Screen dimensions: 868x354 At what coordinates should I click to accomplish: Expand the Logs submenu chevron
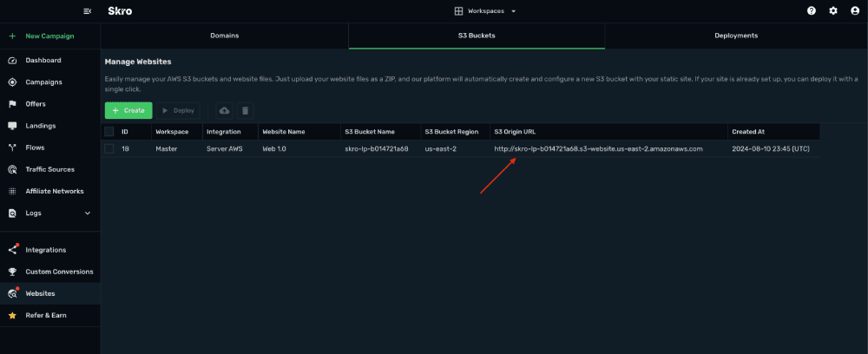tap(88, 213)
